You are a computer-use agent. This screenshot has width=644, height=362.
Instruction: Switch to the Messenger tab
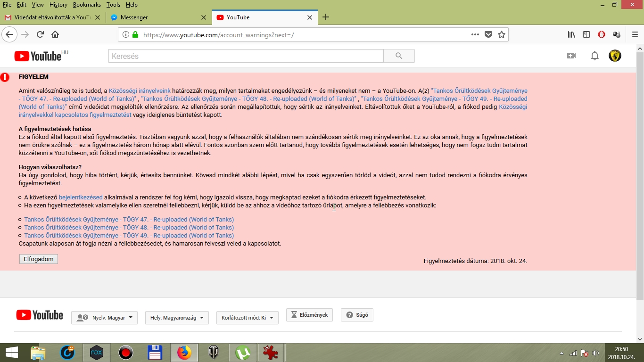point(158,17)
